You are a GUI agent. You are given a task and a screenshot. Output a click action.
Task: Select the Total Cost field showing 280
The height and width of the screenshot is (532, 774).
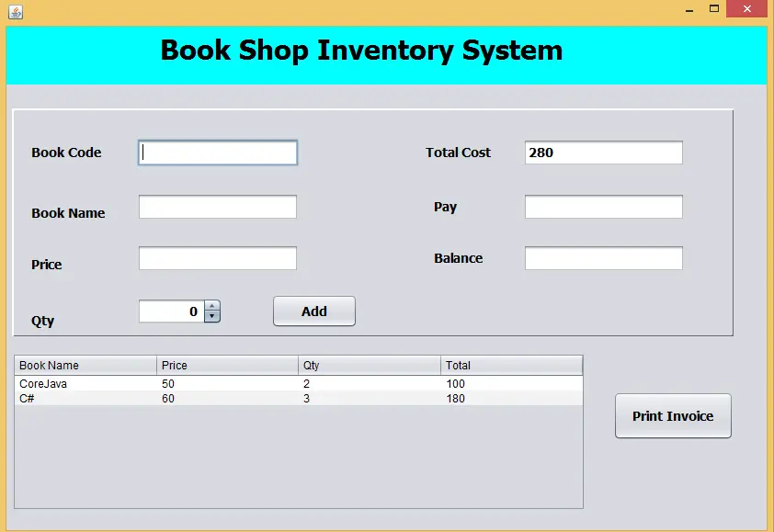coord(603,152)
